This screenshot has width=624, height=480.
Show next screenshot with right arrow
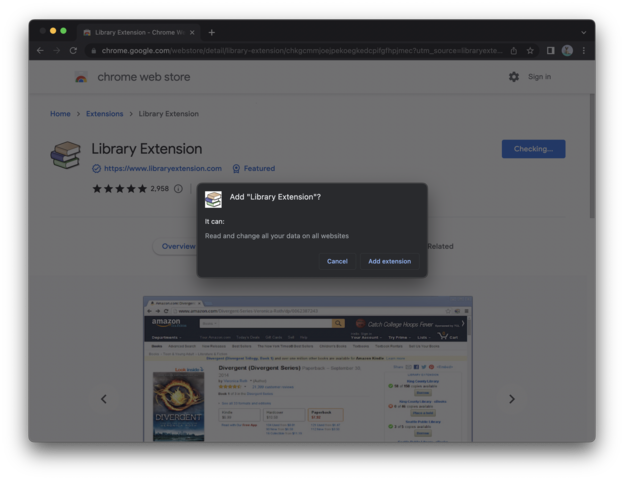pyautogui.click(x=512, y=399)
